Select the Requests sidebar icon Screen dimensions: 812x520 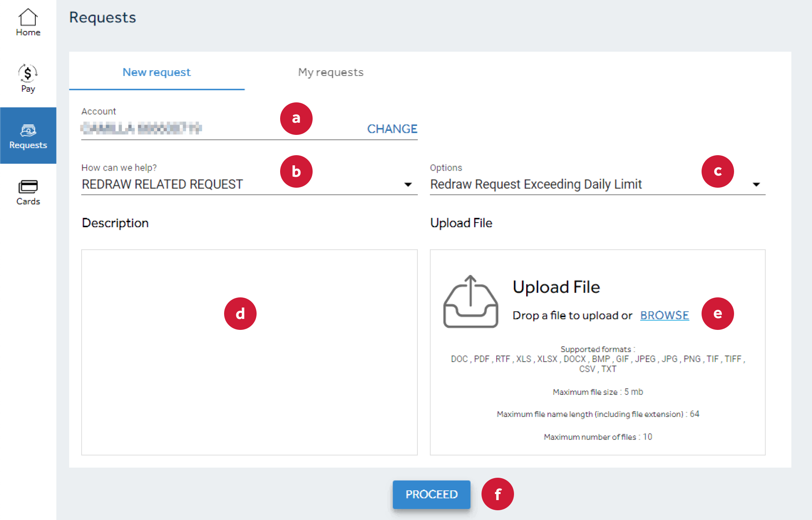pos(28,131)
